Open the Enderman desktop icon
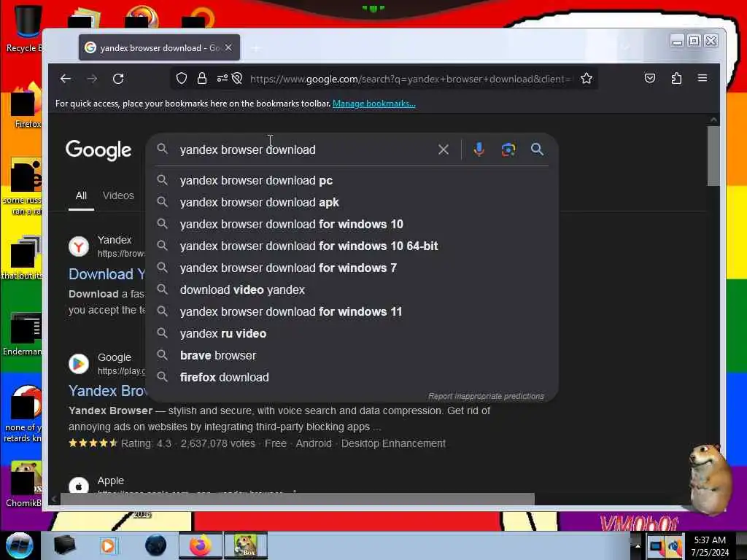Screen dimensions: 747x560 [x=23, y=334]
